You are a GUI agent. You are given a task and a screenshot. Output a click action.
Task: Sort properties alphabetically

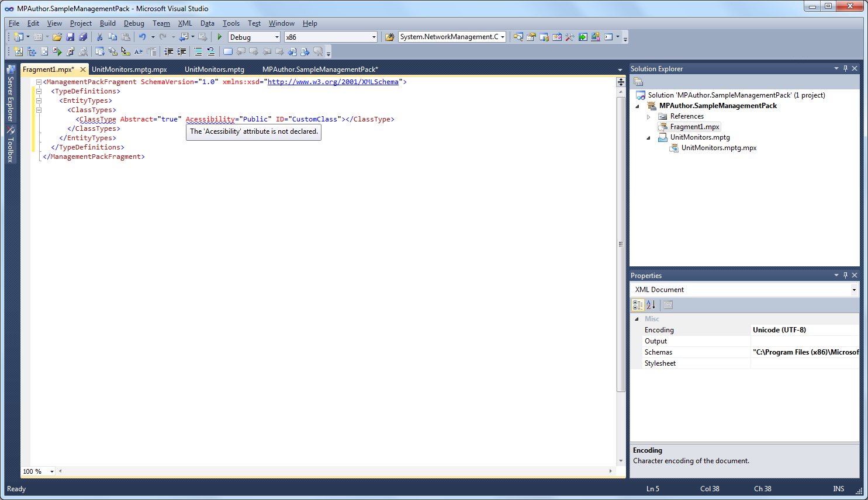[x=651, y=305]
